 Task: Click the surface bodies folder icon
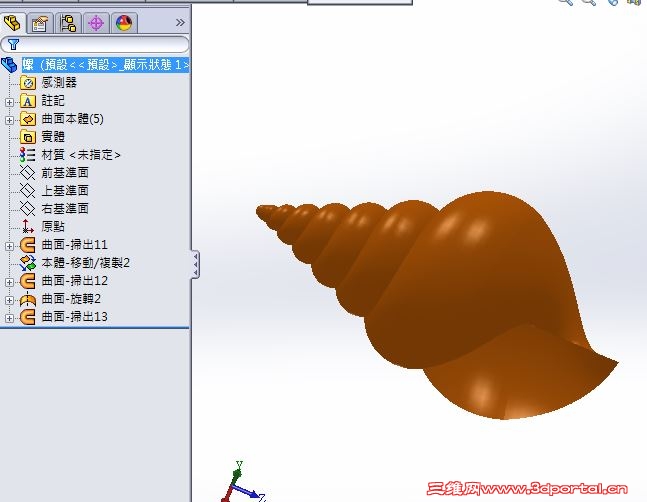point(28,119)
